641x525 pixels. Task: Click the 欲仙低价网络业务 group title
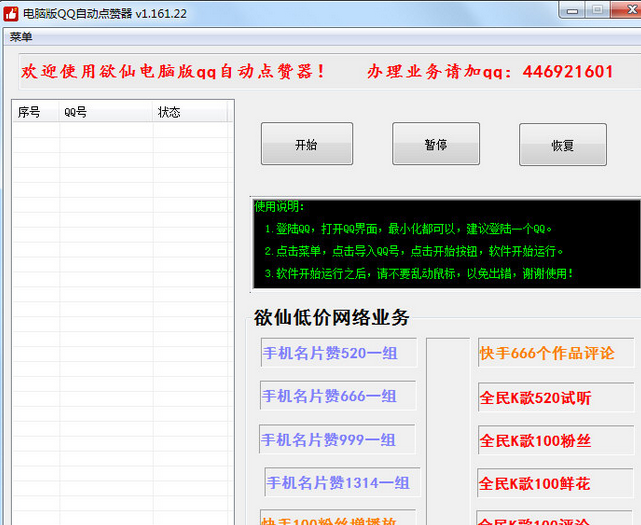click(331, 317)
